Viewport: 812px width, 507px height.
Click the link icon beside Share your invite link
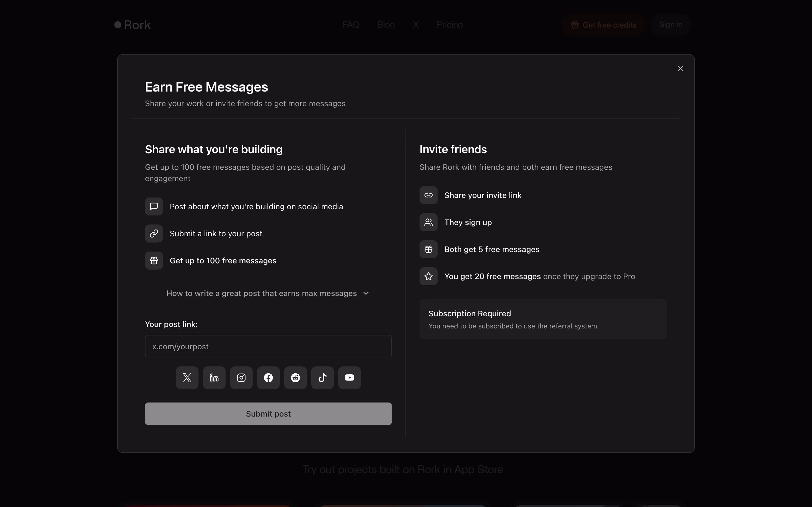(x=429, y=195)
